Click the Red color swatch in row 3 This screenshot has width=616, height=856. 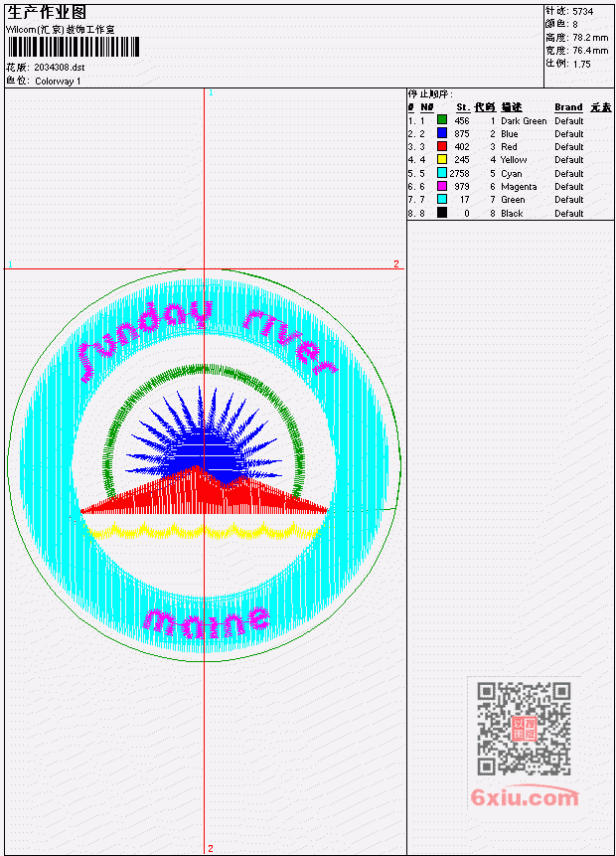point(442,146)
